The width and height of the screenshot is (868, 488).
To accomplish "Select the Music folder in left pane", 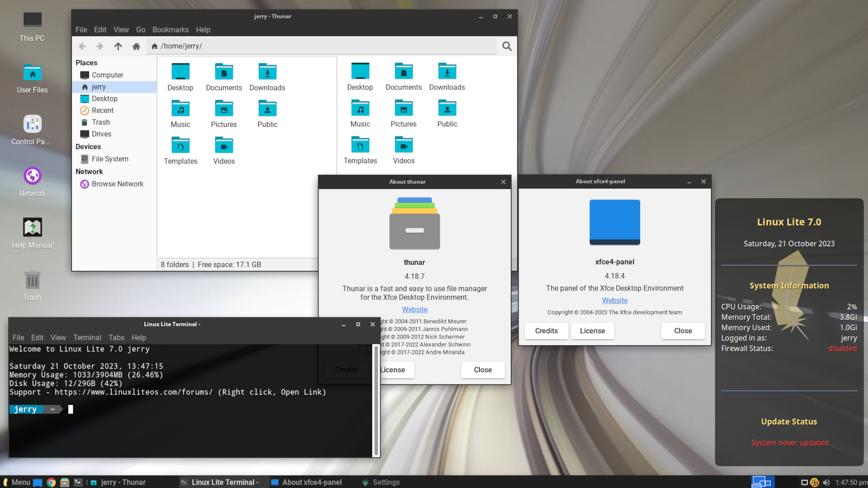I will (x=180, y=114).
